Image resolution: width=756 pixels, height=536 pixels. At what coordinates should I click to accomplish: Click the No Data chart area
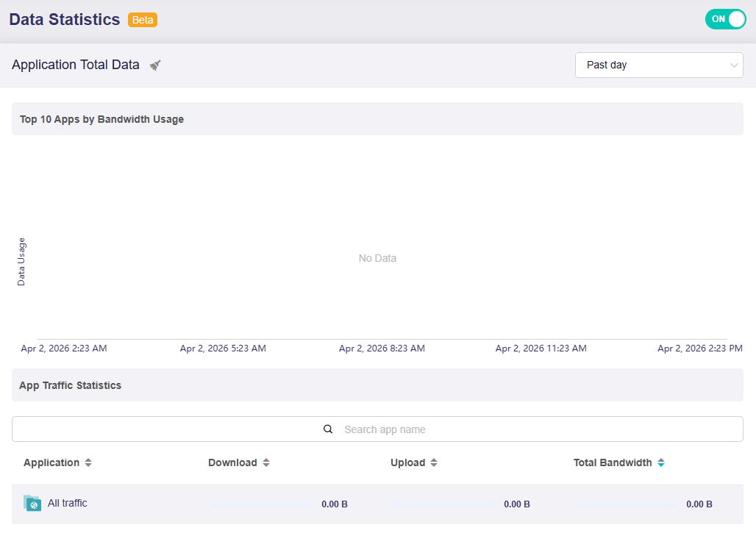point(377,258)
